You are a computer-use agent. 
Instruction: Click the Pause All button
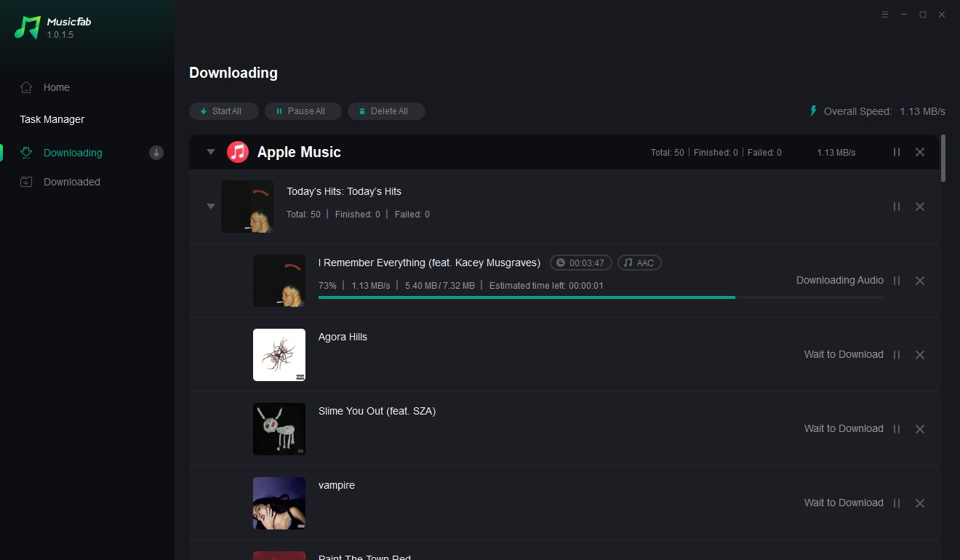click(304, 111)
